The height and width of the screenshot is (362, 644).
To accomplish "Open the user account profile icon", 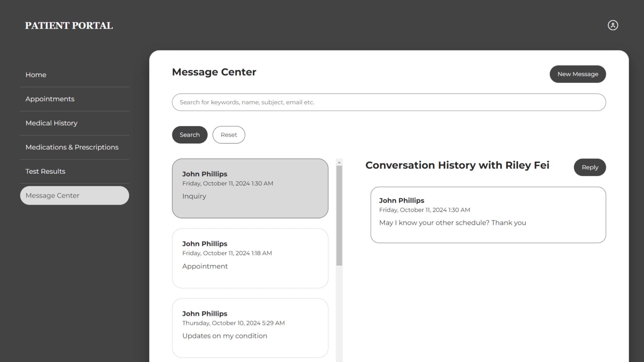I will (613, 25).
